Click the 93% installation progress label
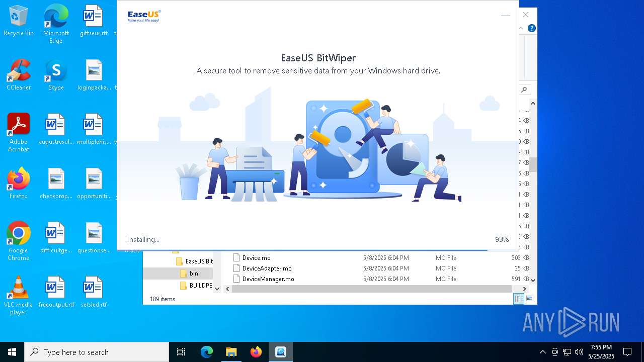This screenshot has height=362, width=644. pyautogui.click(x=502, y=239)
